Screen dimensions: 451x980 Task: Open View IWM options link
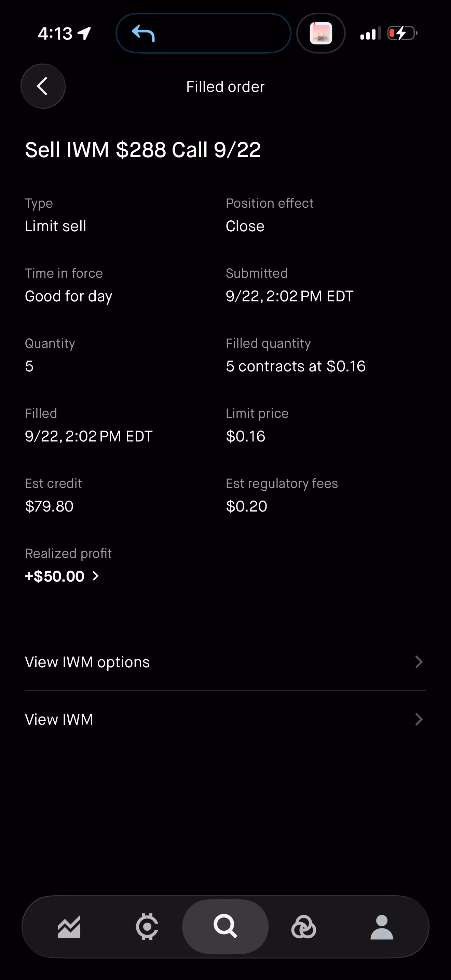(225, 662)
